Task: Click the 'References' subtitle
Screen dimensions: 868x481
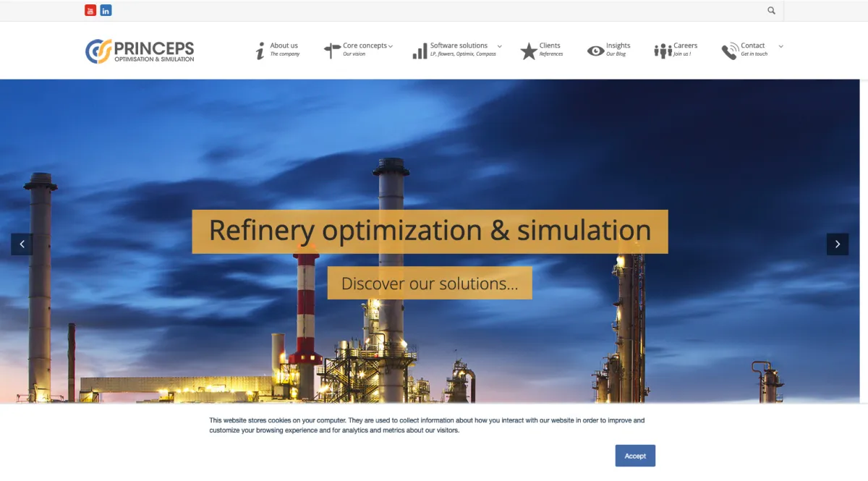Action: coord(551,54)
